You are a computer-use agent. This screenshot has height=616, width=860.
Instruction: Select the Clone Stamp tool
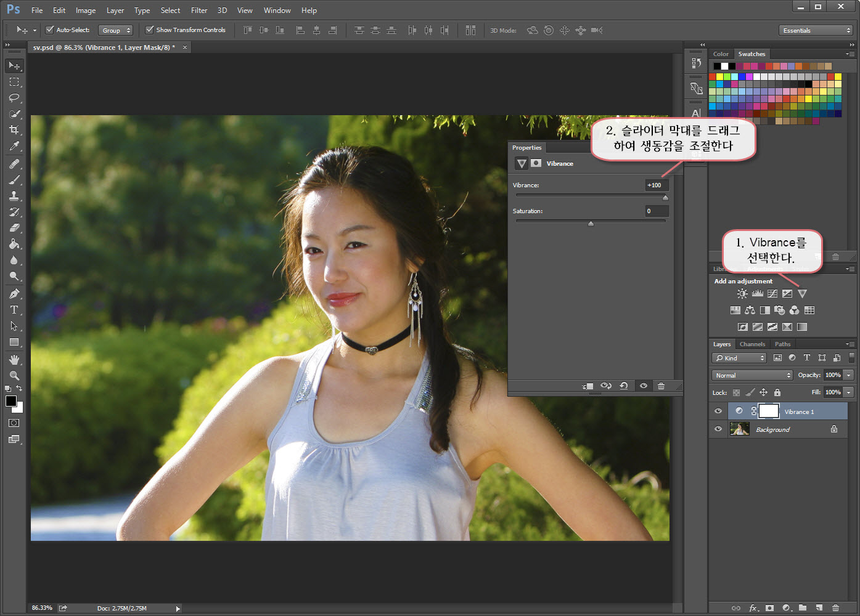pyautogui.click(x=14, y=196)
